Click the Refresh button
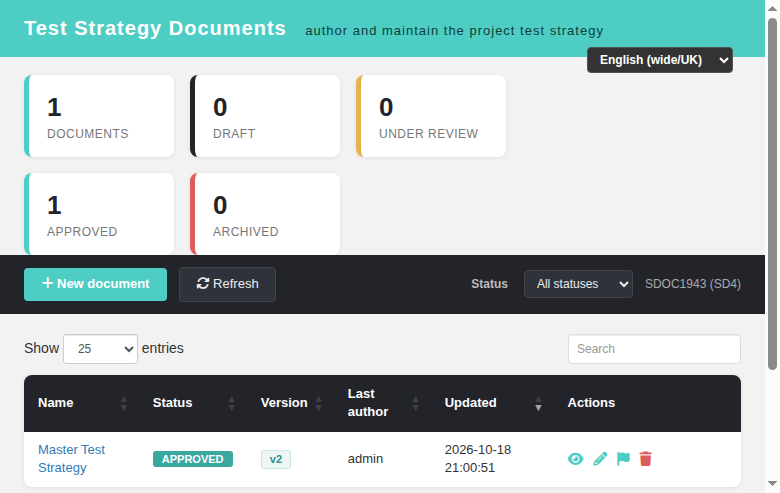780x493 pixels. click(x=227, y=284)
